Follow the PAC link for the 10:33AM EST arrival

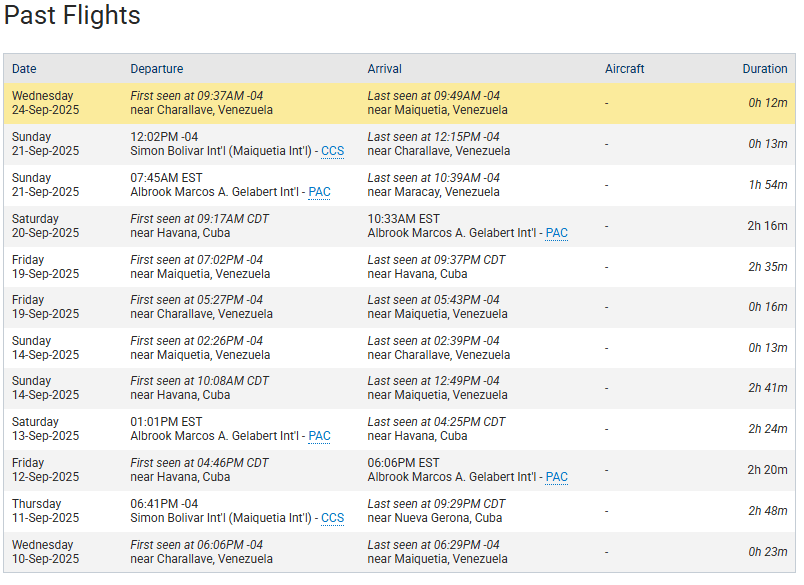pos(556,233)
